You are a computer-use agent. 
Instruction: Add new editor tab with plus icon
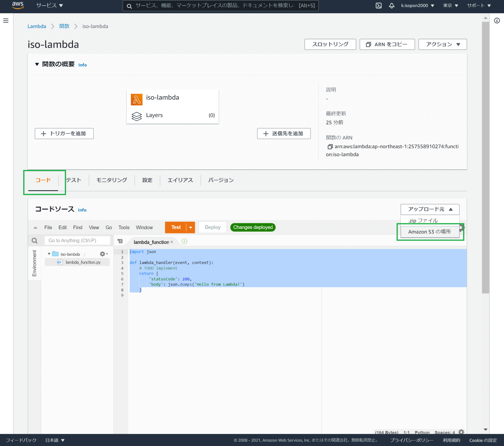tap(184, 241)
